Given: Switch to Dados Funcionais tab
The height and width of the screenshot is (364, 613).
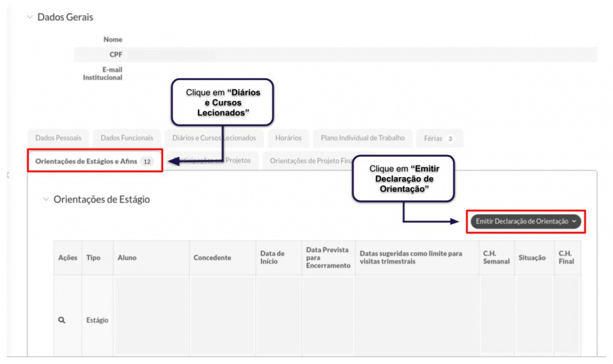Looking at the screenshot, I should pyautogui.click(x=127, y=138).
